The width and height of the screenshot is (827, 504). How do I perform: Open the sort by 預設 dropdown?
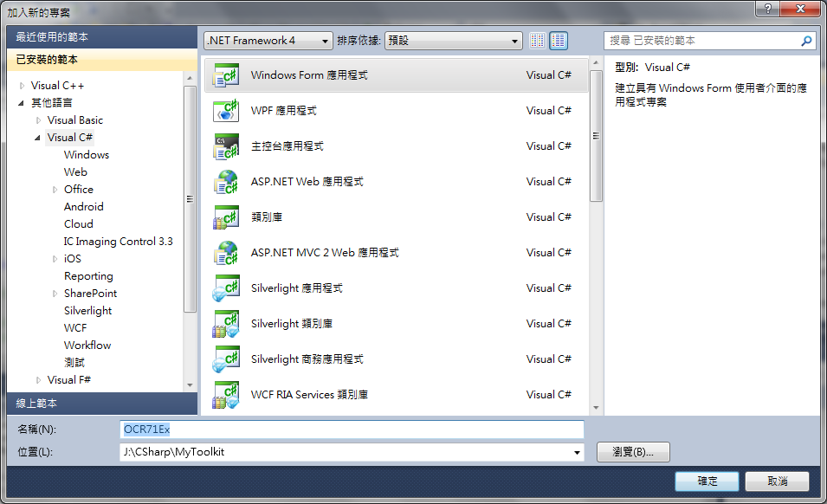tap(454, 41)
